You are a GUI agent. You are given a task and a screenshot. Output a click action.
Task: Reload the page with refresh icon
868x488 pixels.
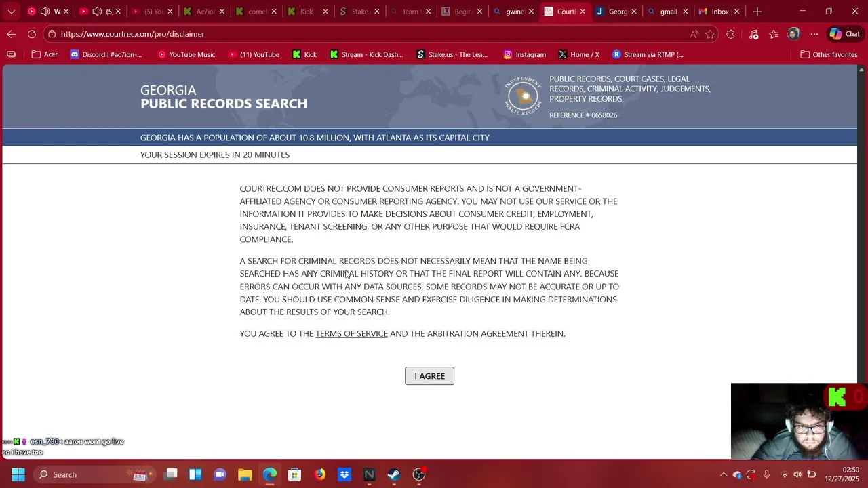(x=32, y=34)
